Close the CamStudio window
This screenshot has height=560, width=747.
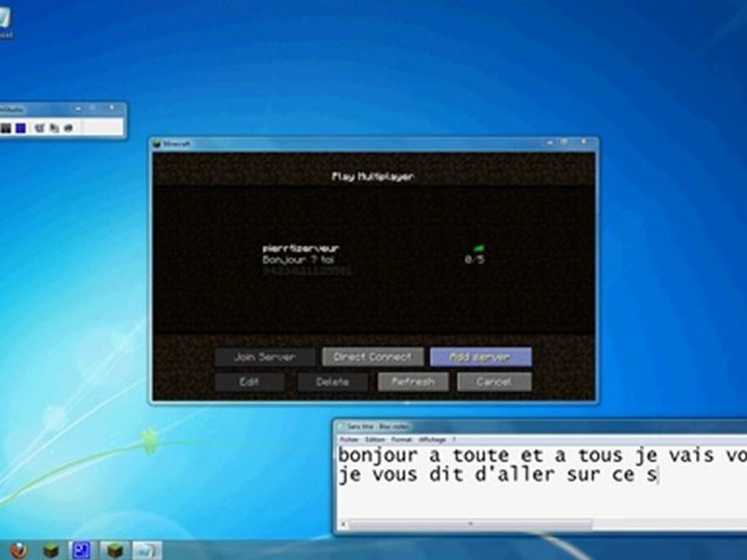(x=112, y=109)
